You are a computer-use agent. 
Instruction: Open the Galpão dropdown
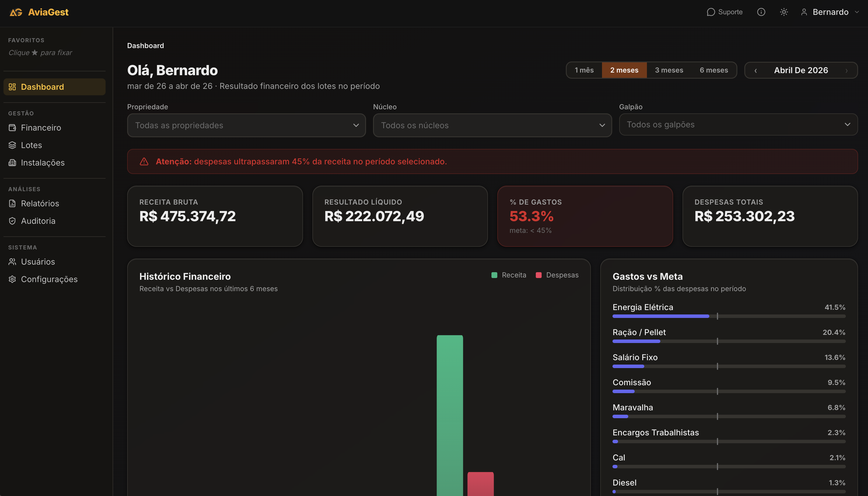pos(738,125)
